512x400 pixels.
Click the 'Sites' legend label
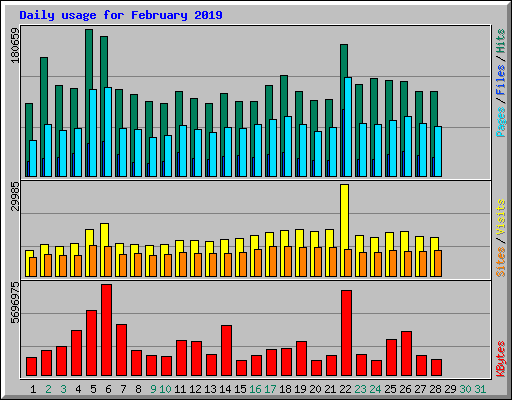pos(501,262)
